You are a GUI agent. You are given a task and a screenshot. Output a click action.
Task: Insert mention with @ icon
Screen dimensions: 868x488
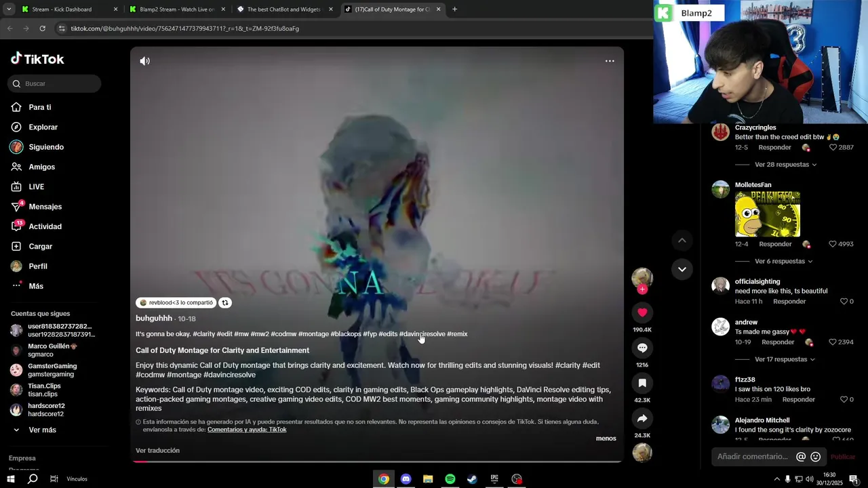tap(801, 457)
